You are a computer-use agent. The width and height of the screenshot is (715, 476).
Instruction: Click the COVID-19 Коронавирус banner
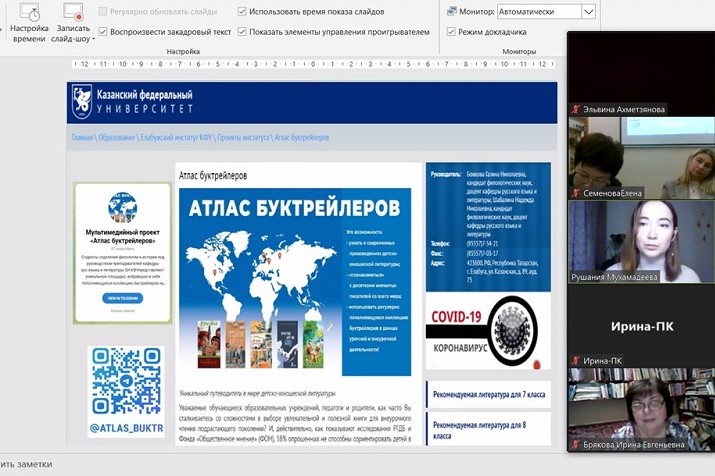[x=487, y=334]
